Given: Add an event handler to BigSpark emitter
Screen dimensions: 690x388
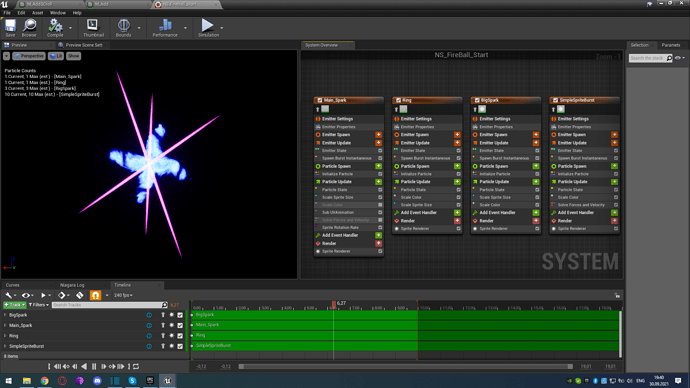Looking at the screenshot, I should click(x=536, y=212).
